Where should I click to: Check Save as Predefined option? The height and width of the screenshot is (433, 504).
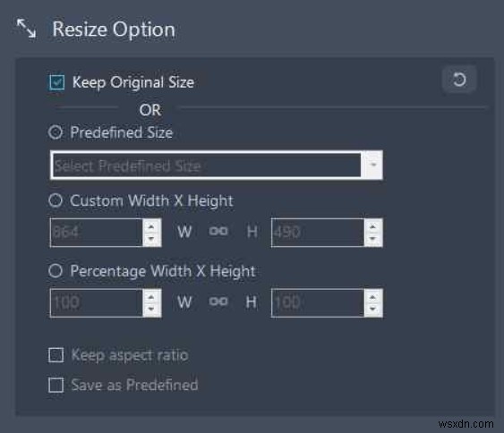point(56,385)
